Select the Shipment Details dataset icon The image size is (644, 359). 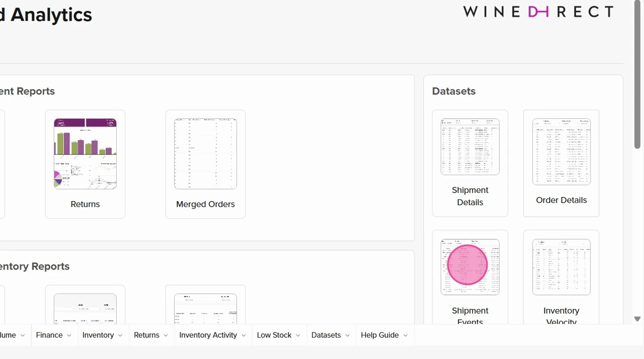(470, 146)
